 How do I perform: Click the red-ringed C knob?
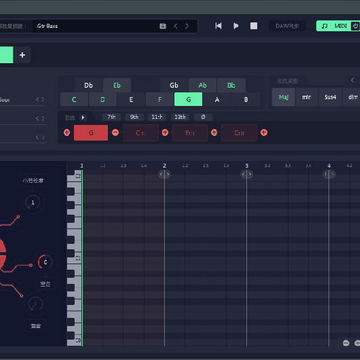(x=45, y=262)
